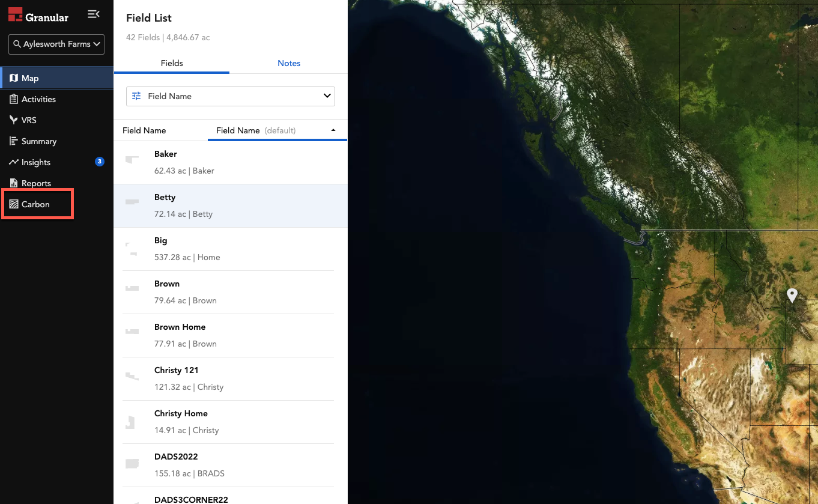Image resolution: width=818 pixels, height=504 pixels.
Task: Click the Map icon in sidebar
Action: click(14, 78)
